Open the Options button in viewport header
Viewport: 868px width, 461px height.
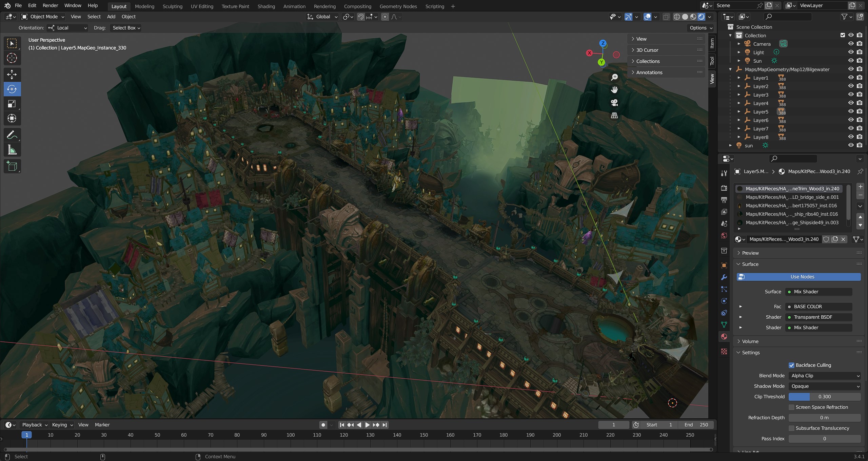(x=701, y=28)
